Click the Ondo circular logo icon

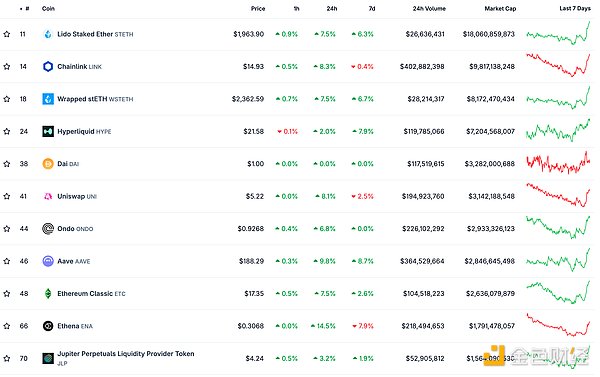(48, 229)
